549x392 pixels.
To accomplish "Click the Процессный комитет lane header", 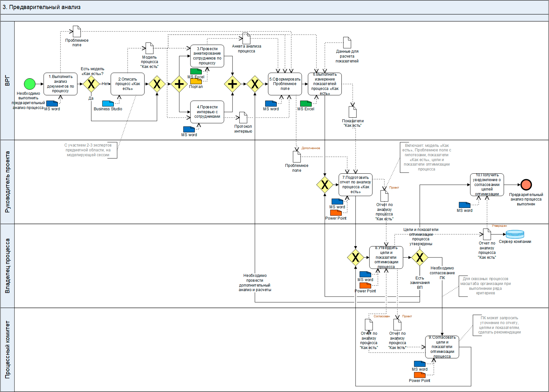I will [7, 350].
